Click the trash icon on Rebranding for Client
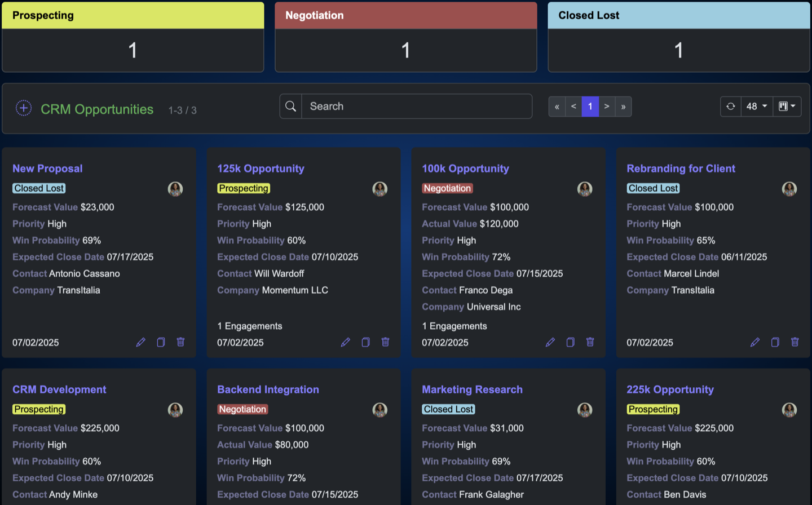This screenshot has width=812, height=505. pyautogui.click(x=795, y=342)
